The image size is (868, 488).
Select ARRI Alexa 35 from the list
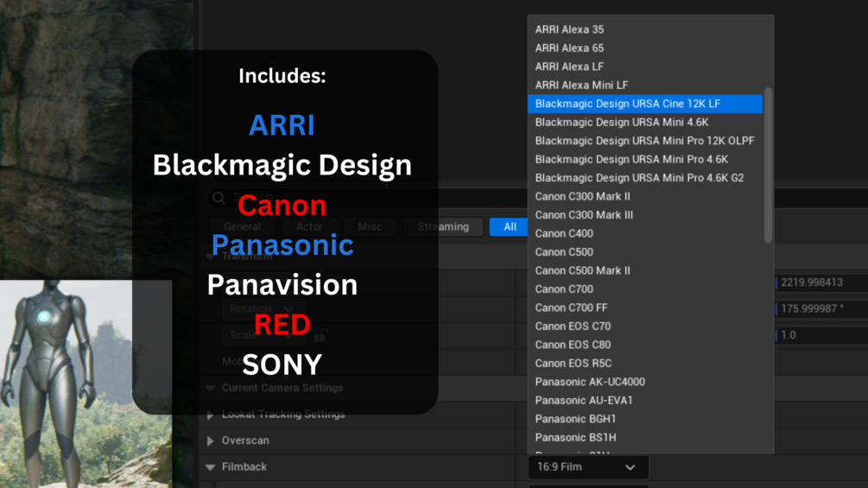click(645, 29)
